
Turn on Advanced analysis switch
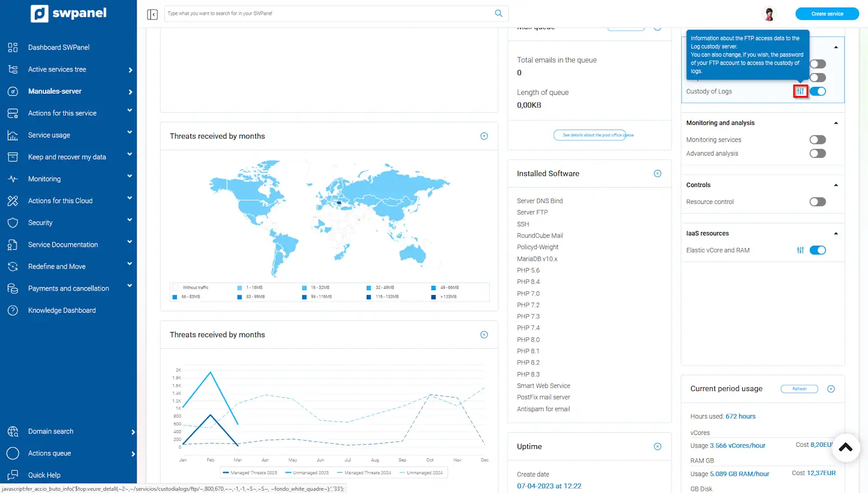pos(817,153)
